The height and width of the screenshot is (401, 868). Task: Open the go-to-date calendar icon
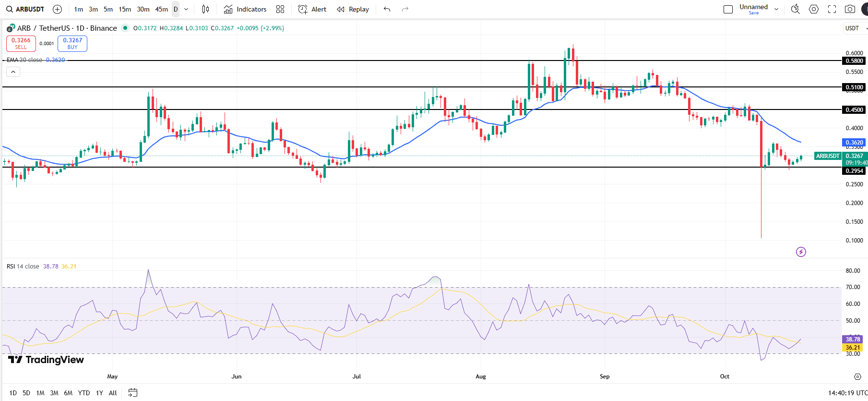coord(133,393)
